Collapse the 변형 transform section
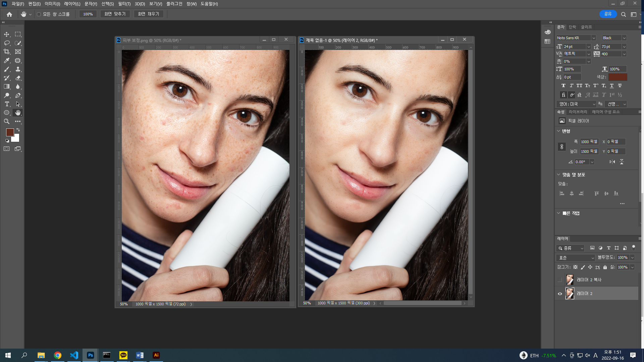The width and height of the screenshot is (644, 362). 558,131
